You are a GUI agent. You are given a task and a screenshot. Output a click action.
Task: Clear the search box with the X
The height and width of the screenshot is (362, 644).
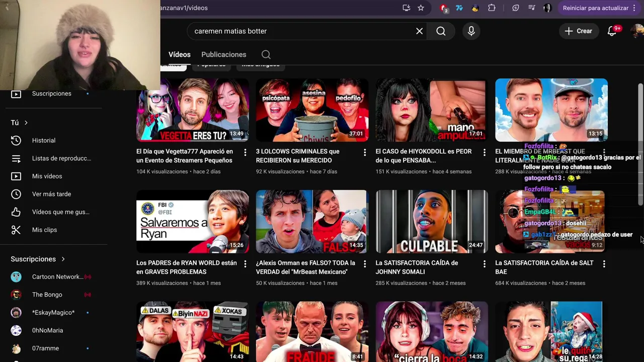(x=419, y=31)
